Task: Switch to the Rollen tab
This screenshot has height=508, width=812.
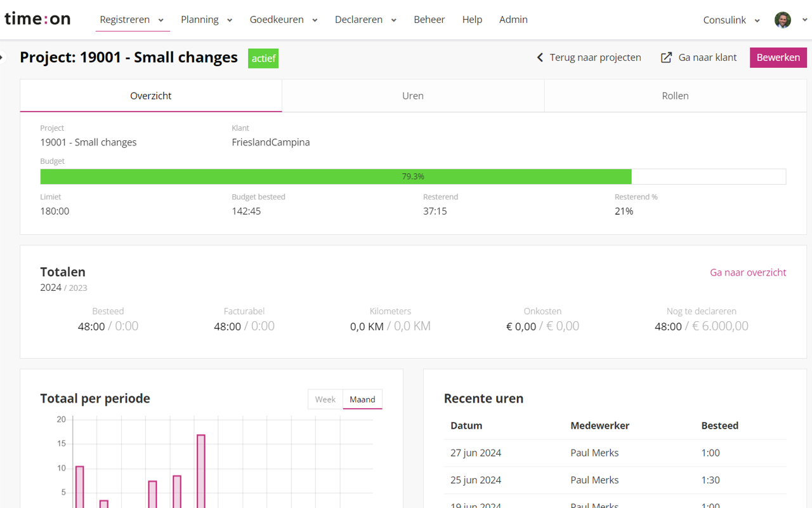Action: [675, 96]
